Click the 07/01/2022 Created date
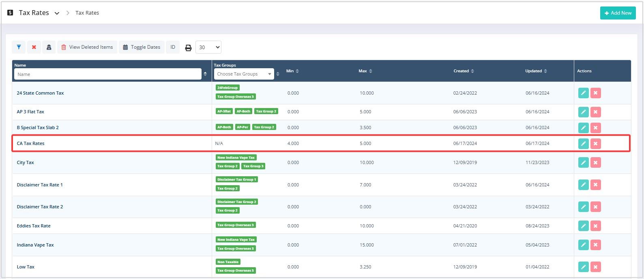644x279 pixels. 465,245
